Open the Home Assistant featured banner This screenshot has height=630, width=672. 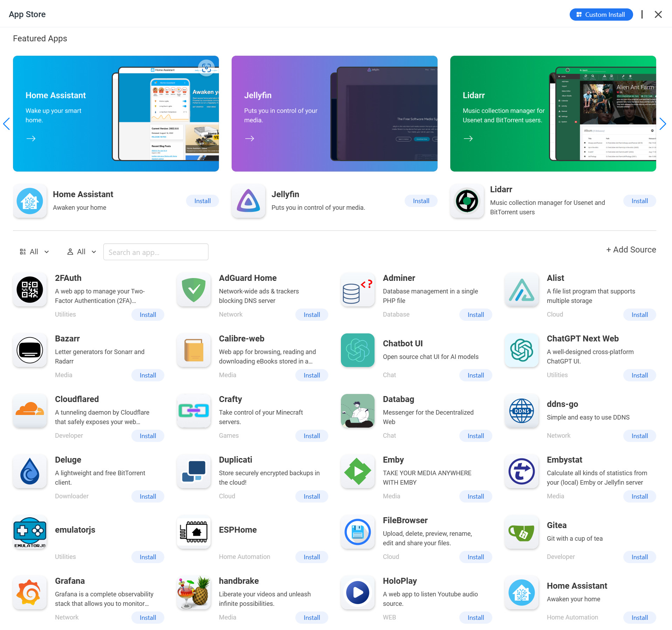116,113
